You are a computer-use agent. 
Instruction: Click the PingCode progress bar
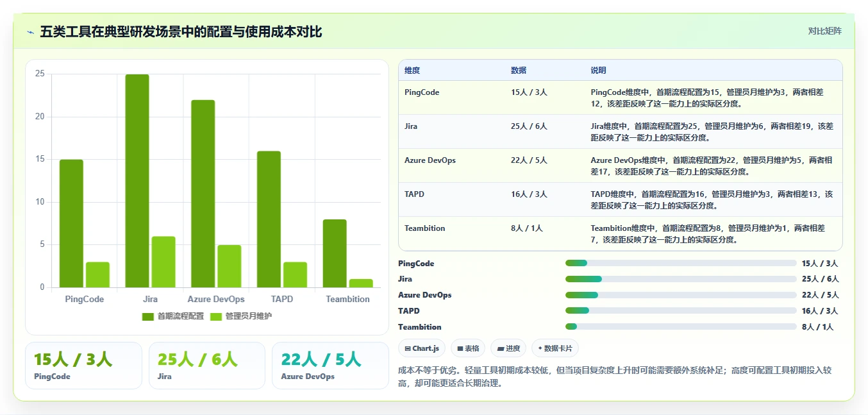click(681, 263)
